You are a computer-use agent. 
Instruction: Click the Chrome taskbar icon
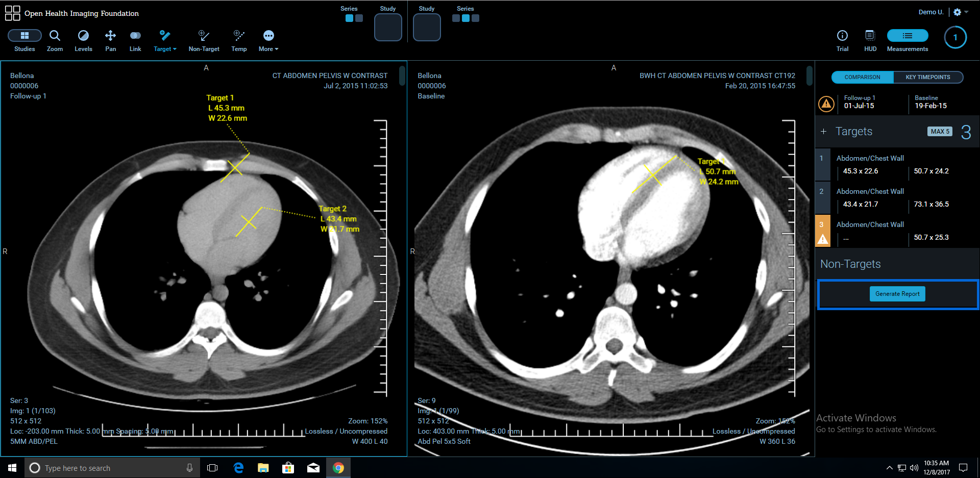pos(338,468)
